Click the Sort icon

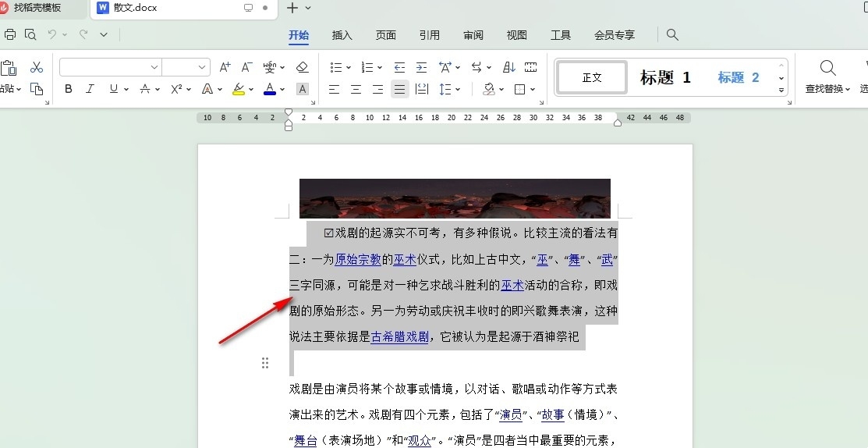pos(508,68)
